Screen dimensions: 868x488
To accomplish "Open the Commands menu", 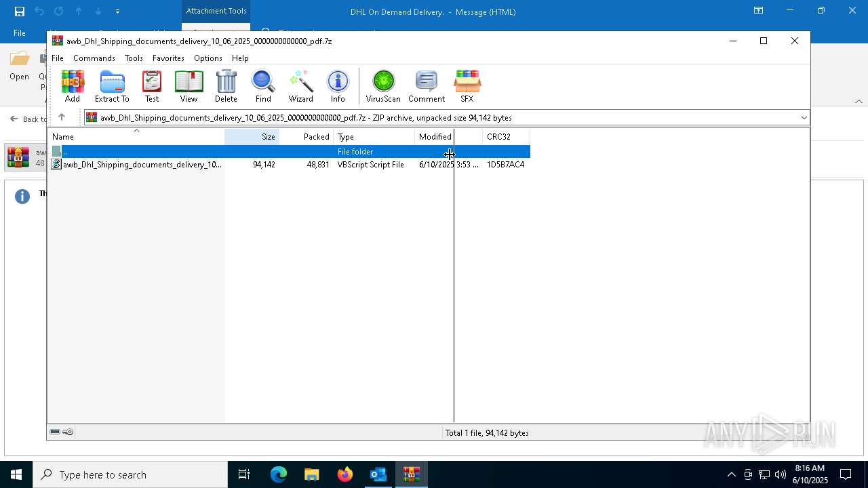I will point(94,58).
